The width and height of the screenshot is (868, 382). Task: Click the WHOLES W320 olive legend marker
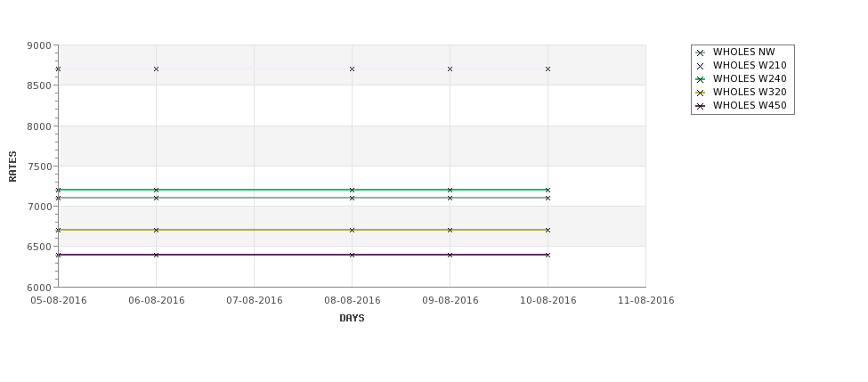point(700,93)
